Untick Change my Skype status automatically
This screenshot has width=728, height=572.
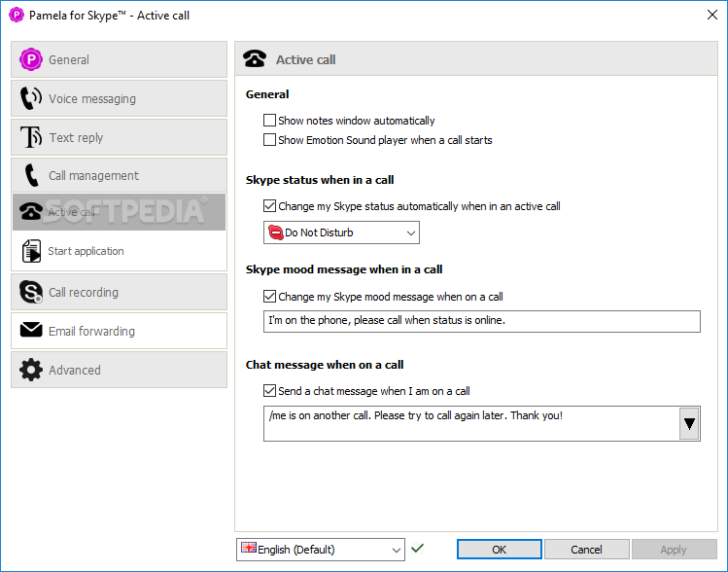(x=269, y=206)
